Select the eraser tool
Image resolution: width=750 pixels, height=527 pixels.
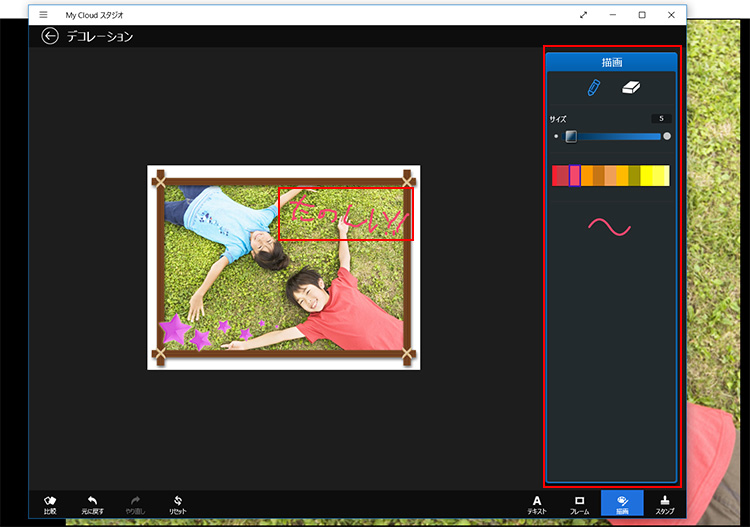click(630, 88)
